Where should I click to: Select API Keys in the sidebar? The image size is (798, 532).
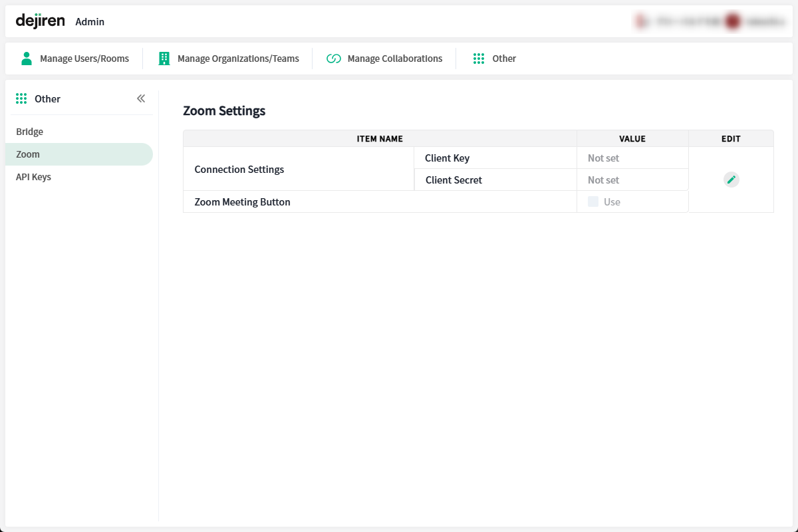coord(79,177)
